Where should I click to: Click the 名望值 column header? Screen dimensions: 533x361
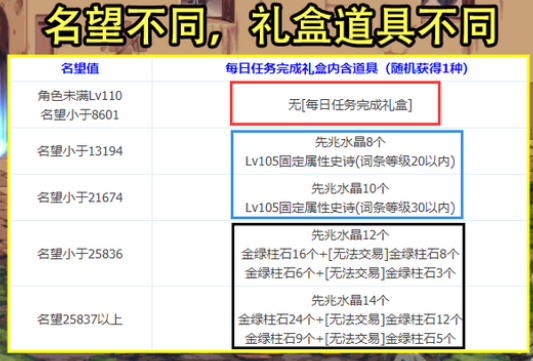(80, 68)
